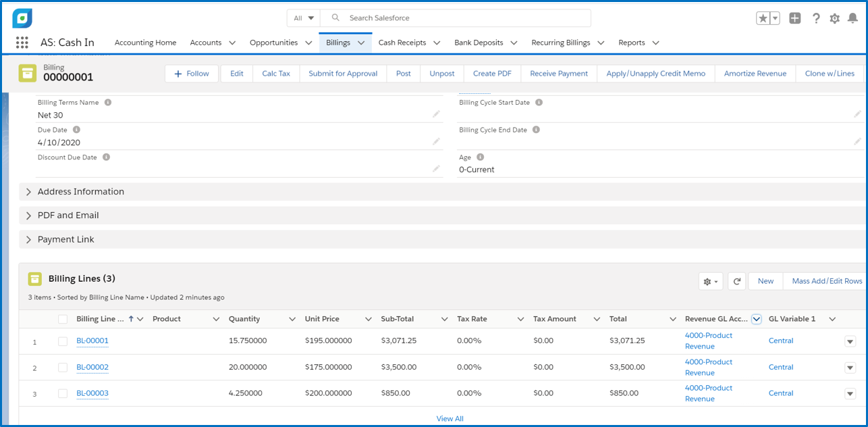Click the Amortize Revenue button
868x427 pixels.
click(755, 74)
